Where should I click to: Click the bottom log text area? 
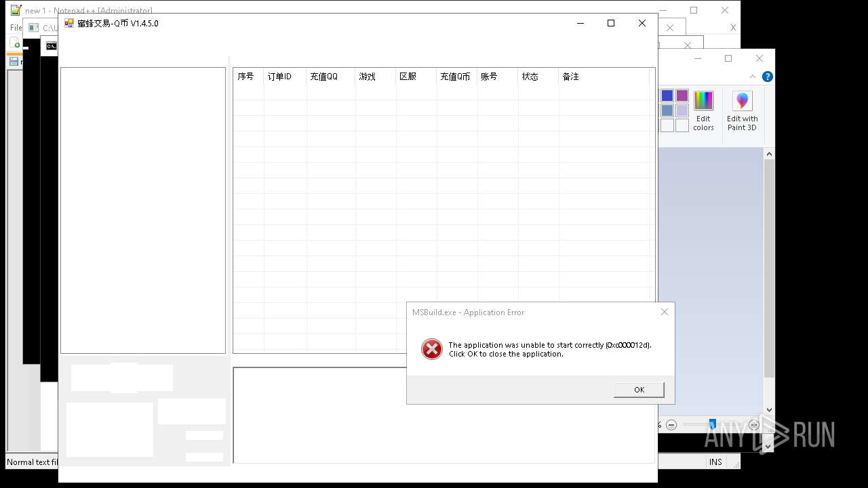[444, 415]
